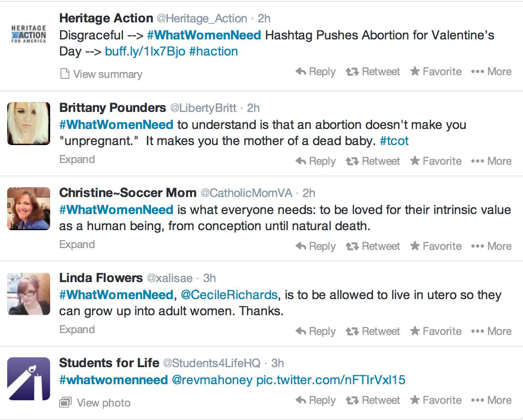Open the @CecileRichards mention
This screenshot has width=523, height=420.
point(229,295)
